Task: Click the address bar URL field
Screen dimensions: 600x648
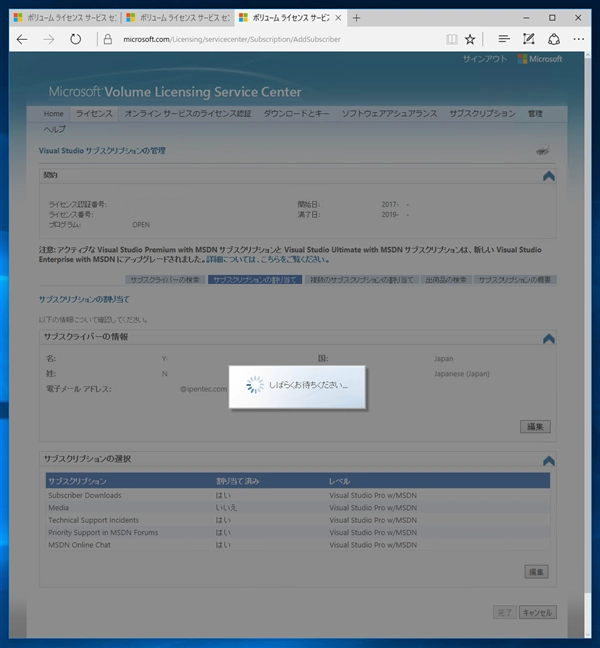Action: (231, 39)
